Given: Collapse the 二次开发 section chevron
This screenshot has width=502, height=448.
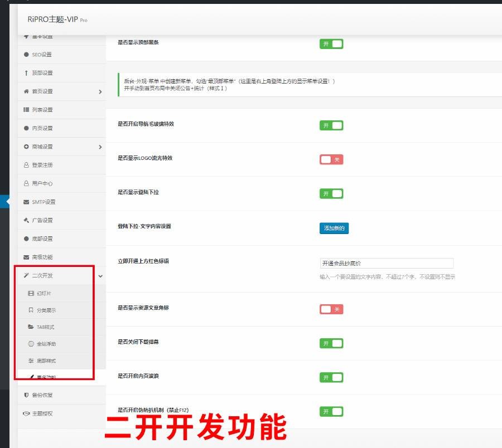Looking at the screenshot, I should click(x=100, y=276).
